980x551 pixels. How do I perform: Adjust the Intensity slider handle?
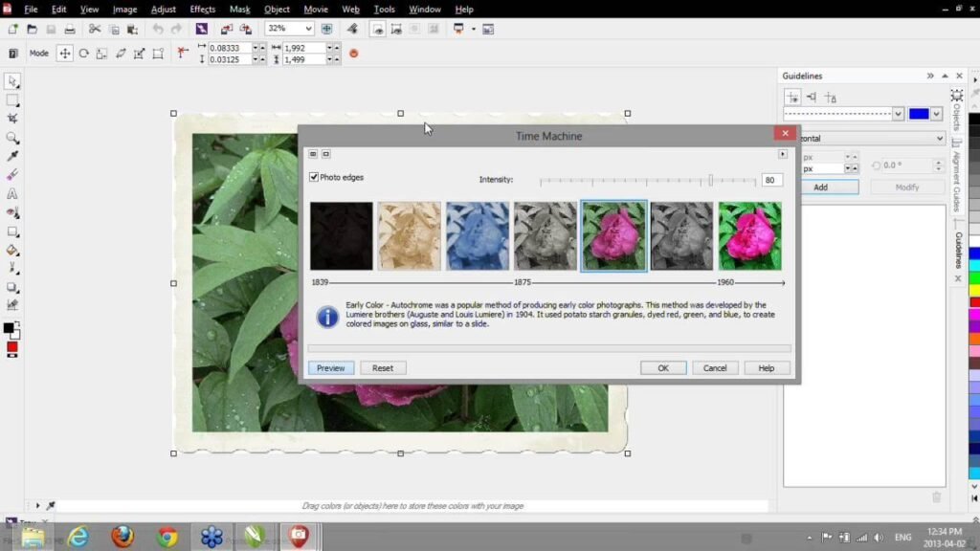click(711, 180)
